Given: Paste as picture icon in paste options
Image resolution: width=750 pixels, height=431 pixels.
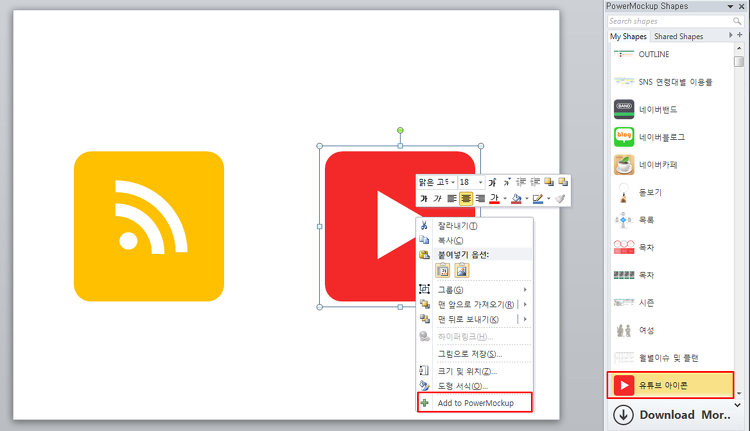Looking at the screenshot, I should [462, 270].
